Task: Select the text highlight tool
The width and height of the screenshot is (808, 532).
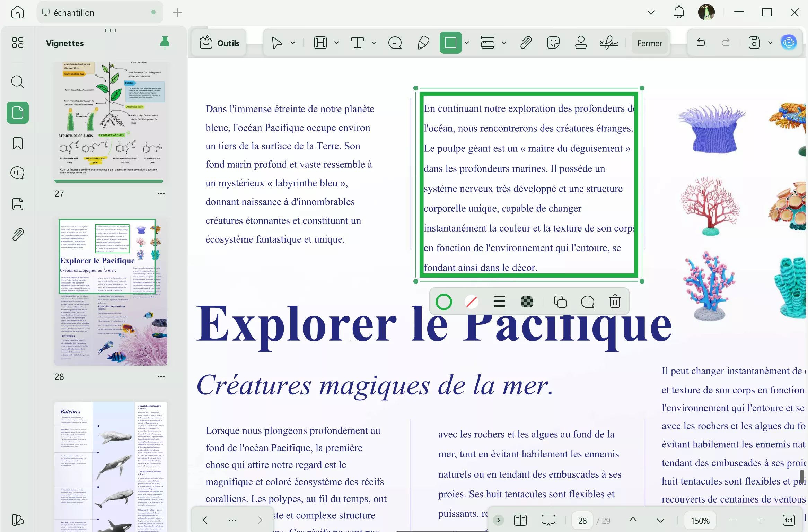Action: click(x=320, y=42)
